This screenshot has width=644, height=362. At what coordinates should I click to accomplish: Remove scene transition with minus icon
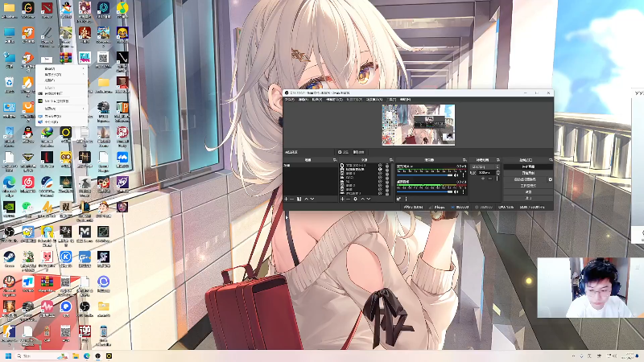pos(490,179)
